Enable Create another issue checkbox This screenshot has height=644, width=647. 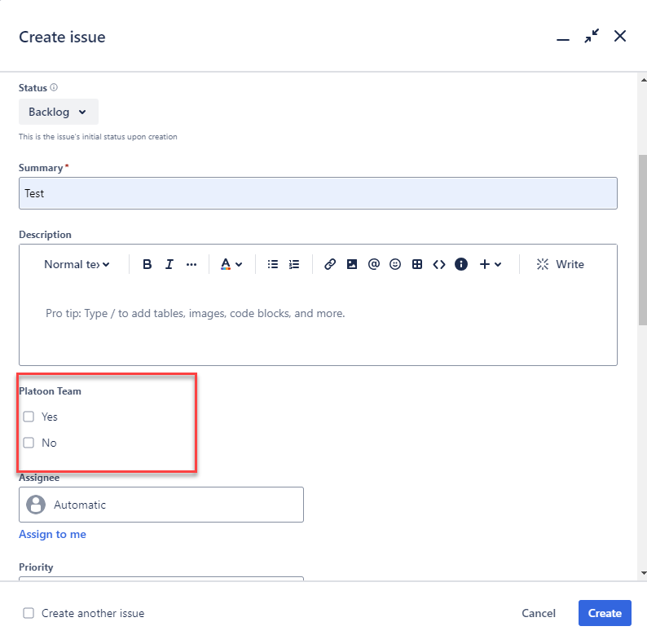(x=29, y=613)
